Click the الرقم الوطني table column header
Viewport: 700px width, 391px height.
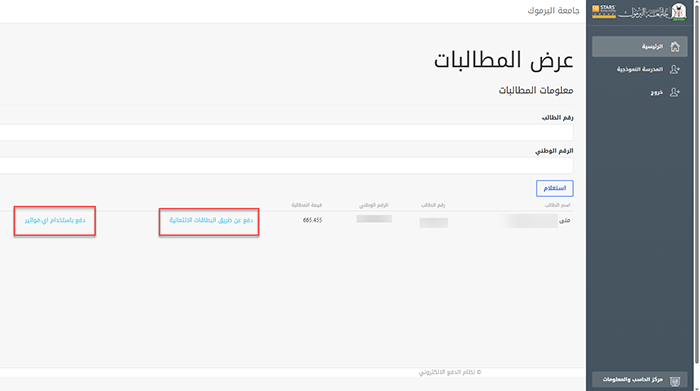pos(374,205)
